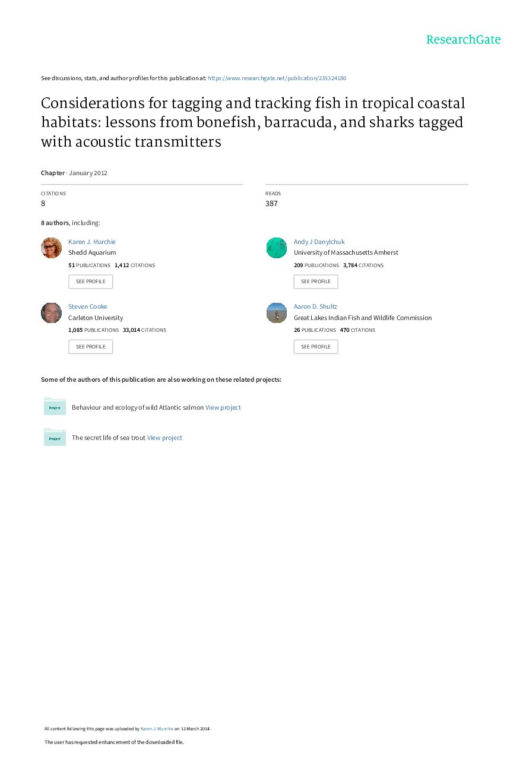
Task: Open the Andy J Danylchuk author link
Action: (319, 242)
